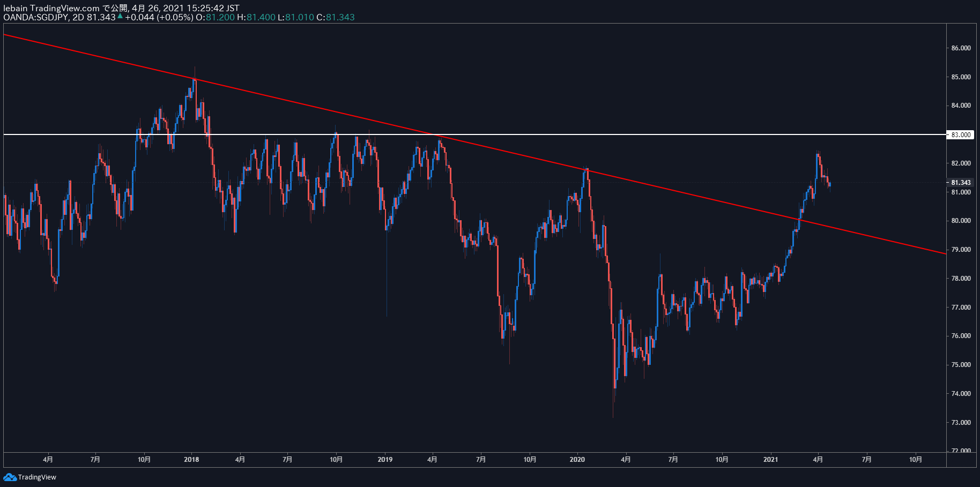Click the 79.000 price axis label
This screenshot has width=980, height=487.
961,250
